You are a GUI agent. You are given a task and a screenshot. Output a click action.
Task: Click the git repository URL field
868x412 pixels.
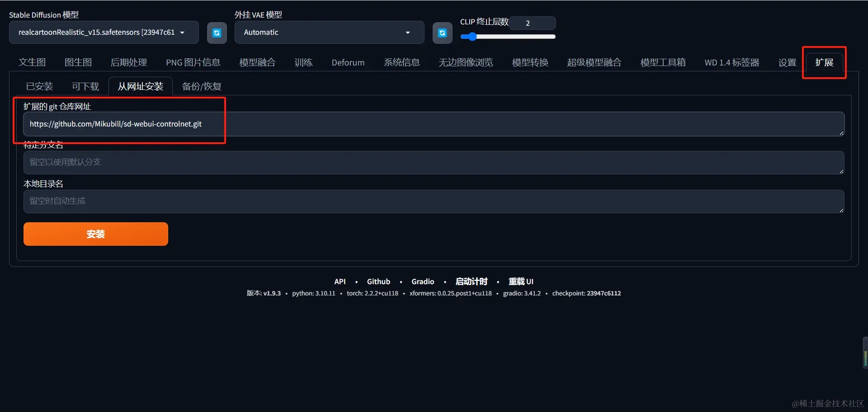click(x=434, y=124)
